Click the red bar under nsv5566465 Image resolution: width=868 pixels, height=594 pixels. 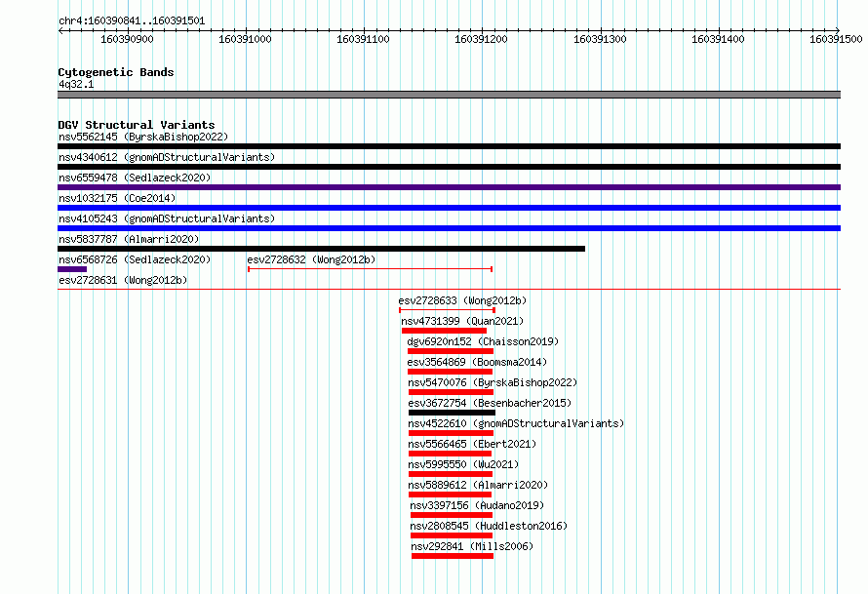pos(450,454)
